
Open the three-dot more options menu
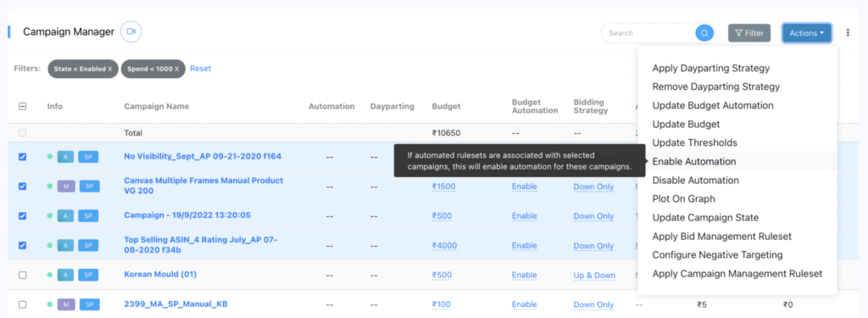click(848, 33)
